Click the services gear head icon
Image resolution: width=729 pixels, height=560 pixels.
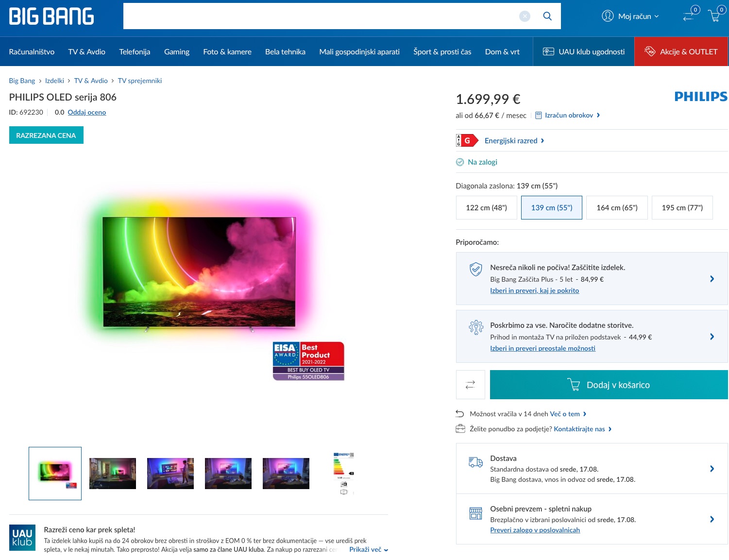[476, 327]
